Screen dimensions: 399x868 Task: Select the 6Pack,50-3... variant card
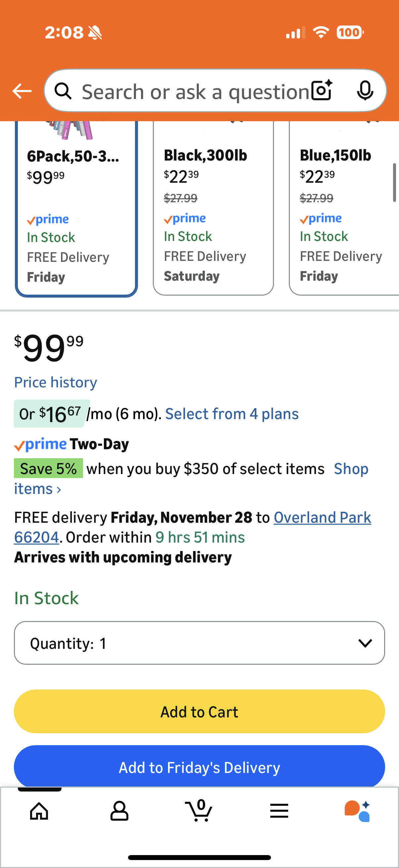click(76, 209)
